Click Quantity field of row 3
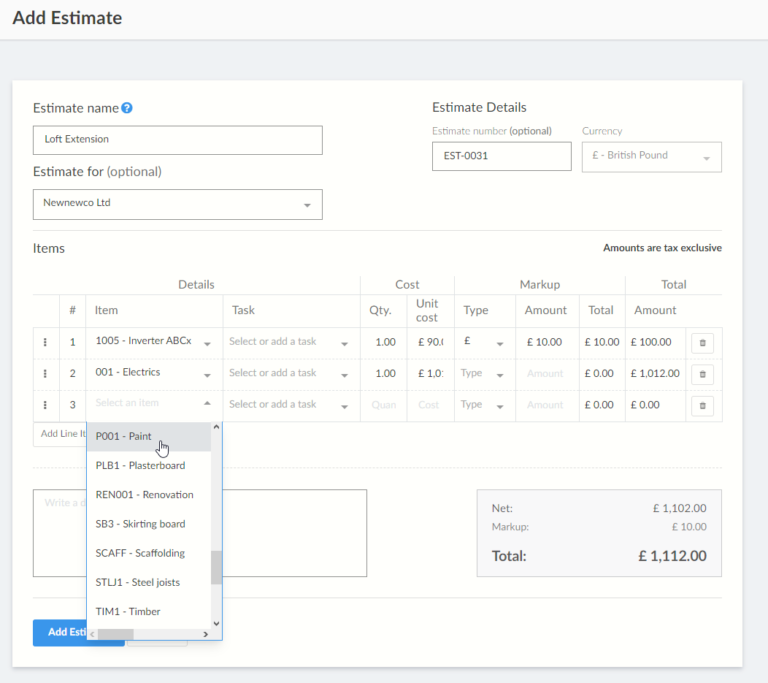The height and width of the screenshot is (683, 768). coord(384,405)
